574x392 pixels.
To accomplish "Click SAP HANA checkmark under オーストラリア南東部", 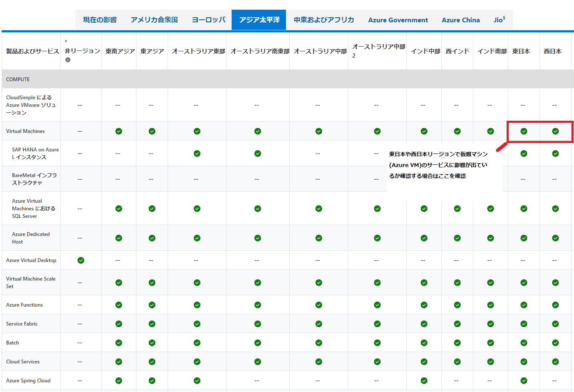I will (x=258, y=154).
